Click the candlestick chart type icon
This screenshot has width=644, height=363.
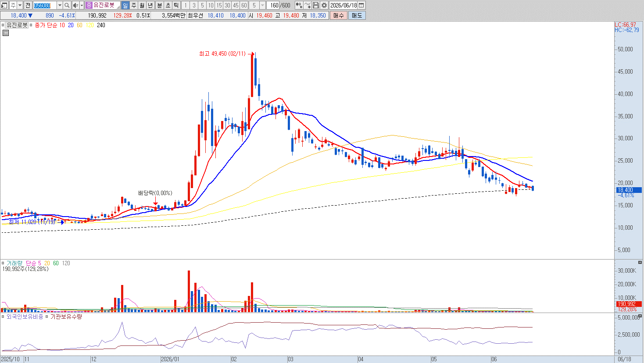(x=299, y=5)
